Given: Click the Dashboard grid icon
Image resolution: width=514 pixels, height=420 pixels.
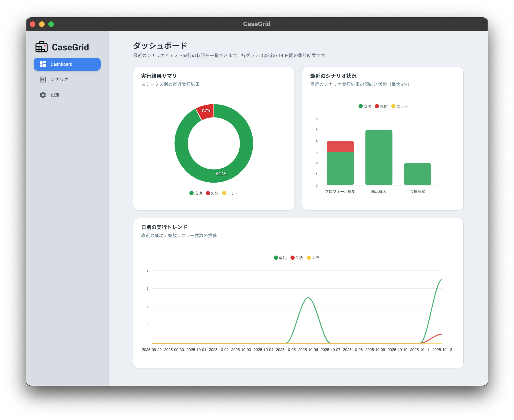Looking at the screenshot, I should (43, 64).
